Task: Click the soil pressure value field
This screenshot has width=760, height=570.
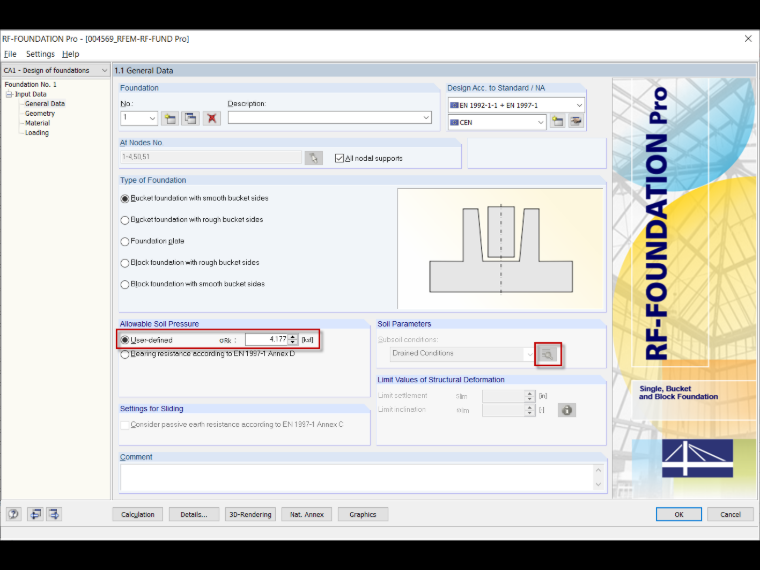Action: [267, 340]
